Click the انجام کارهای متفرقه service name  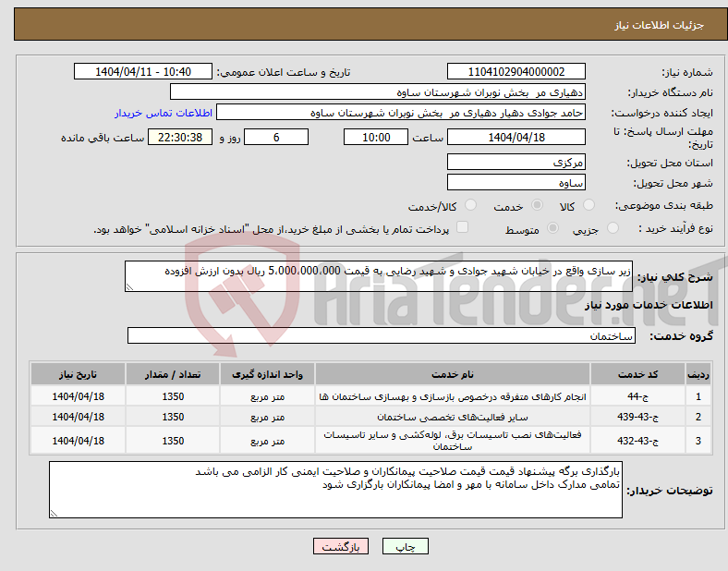click(x=453, y=396)
